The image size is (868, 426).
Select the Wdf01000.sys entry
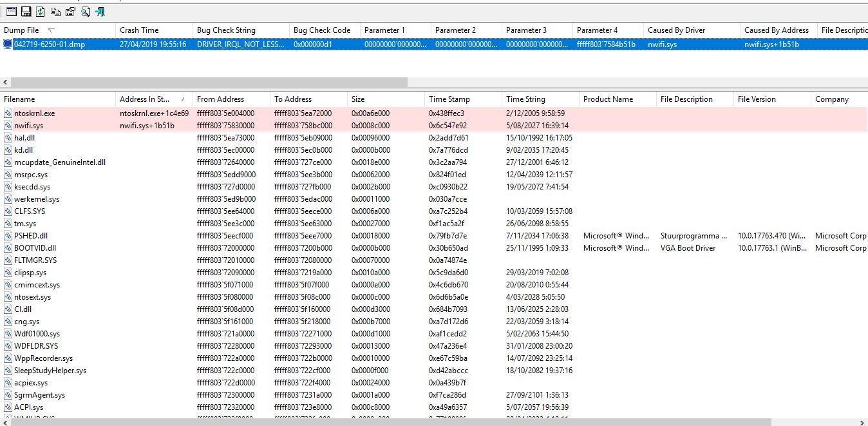point(37,334)
